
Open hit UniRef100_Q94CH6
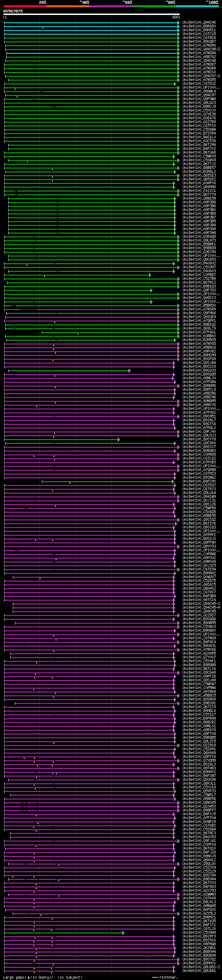(x=199, y=23)
